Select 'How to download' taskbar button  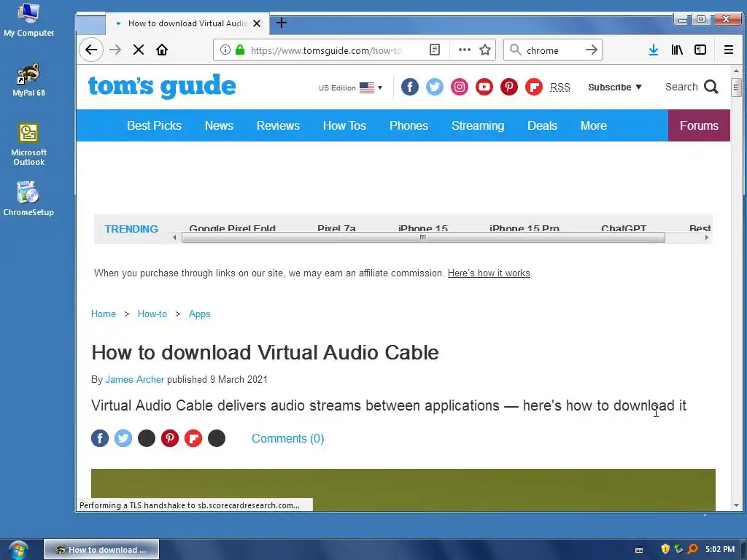(101, 550)
